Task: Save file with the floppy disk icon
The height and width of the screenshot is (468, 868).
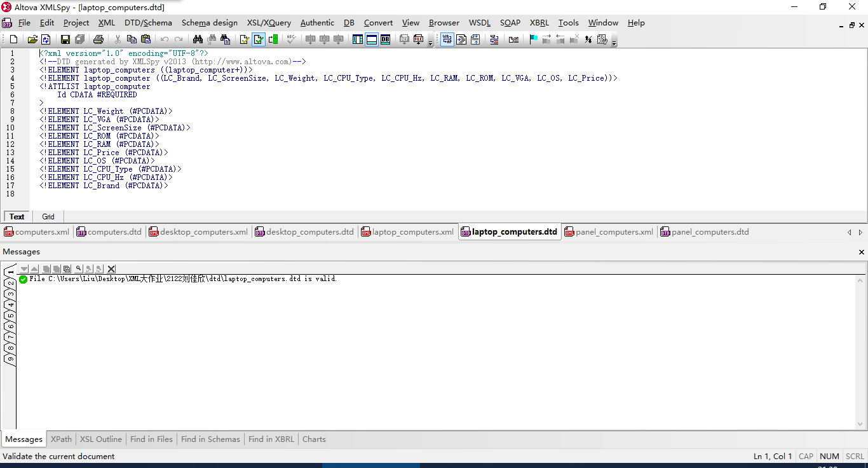Action: pyautogui.click(x=65, y=39)
